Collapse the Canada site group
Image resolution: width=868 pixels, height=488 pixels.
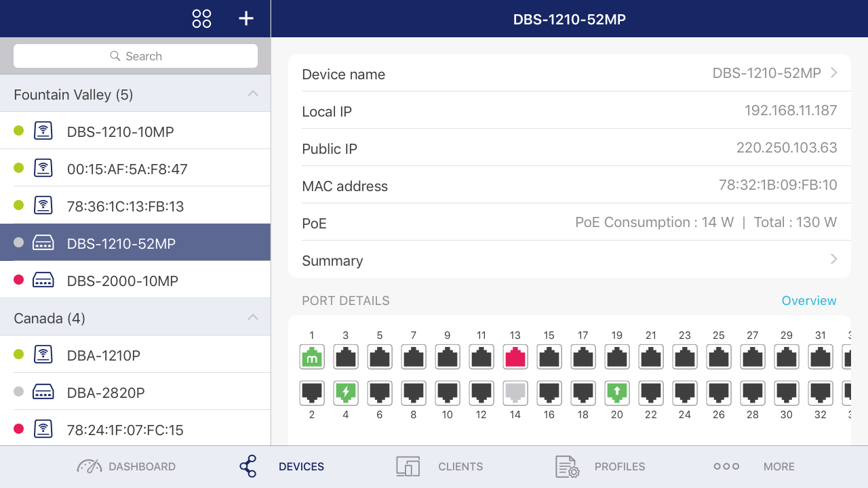pyautogui.click(x=253, y=317)
